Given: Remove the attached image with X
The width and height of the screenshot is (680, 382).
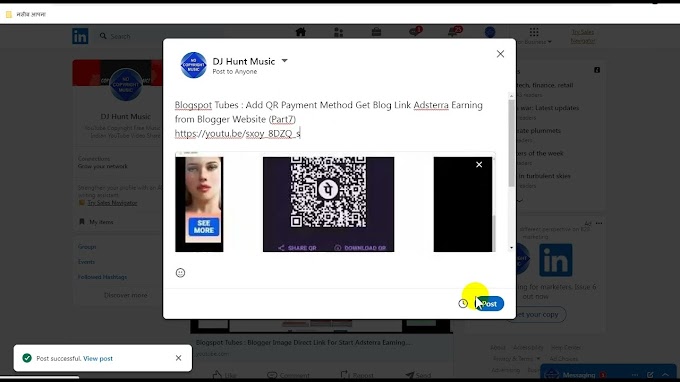Looking at the screenshot, I should tap(479, 165).
